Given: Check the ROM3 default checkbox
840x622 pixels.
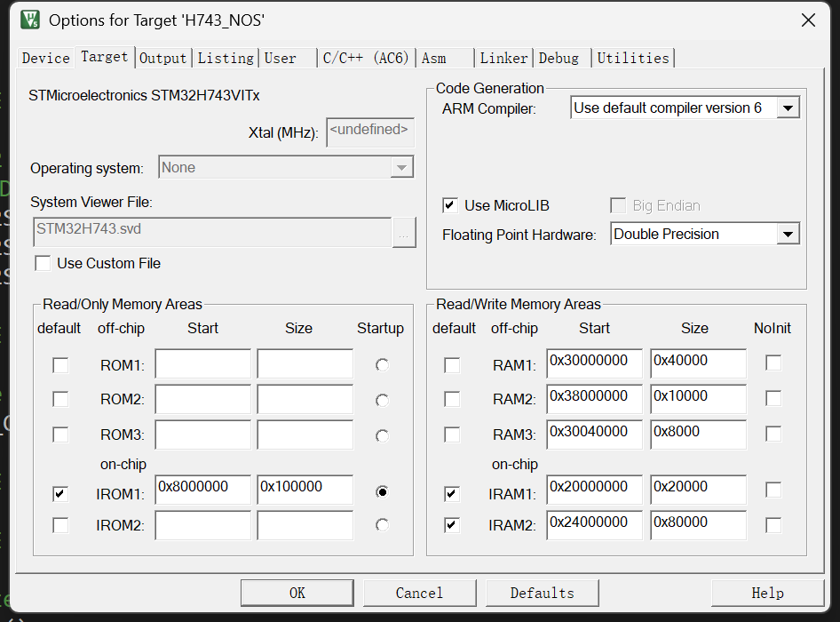Looking at the screenshot, I should point(60,435).
